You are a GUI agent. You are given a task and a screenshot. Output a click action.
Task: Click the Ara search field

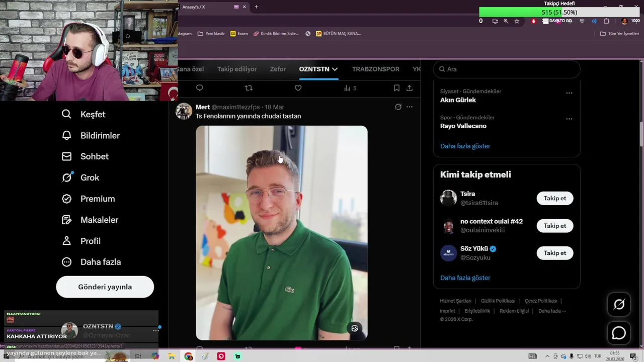point(507,69)
